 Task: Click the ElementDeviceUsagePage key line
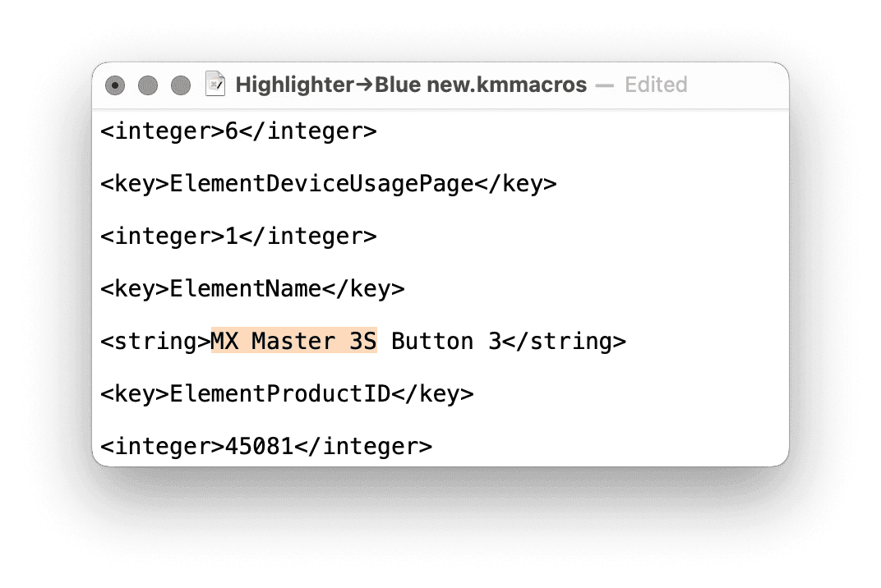tap(329, 184)
